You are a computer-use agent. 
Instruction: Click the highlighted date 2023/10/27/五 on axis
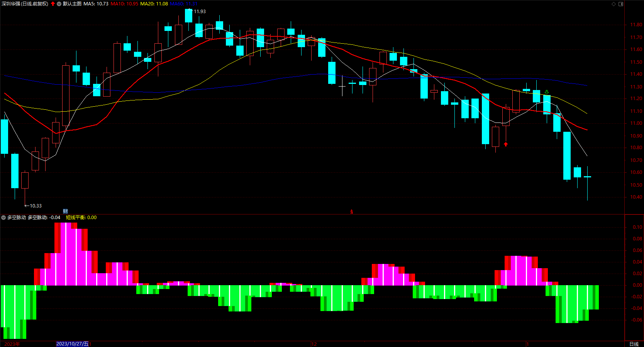(x=73, y=344)
